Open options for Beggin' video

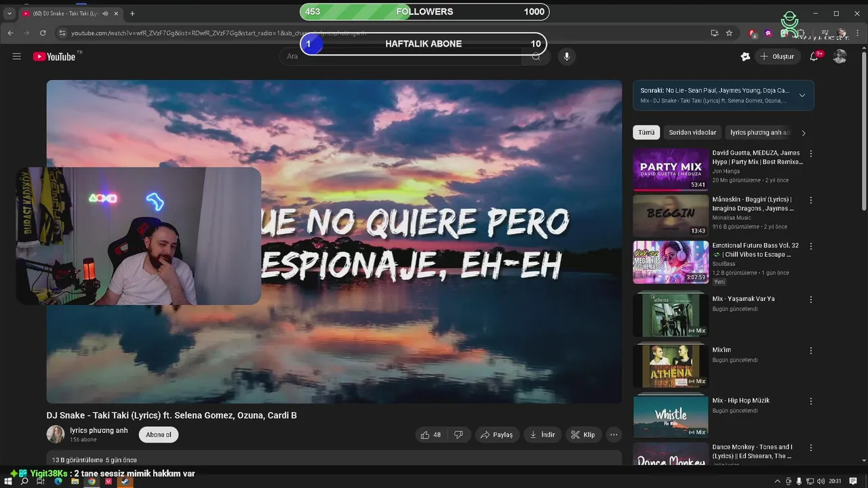(810, 200)
